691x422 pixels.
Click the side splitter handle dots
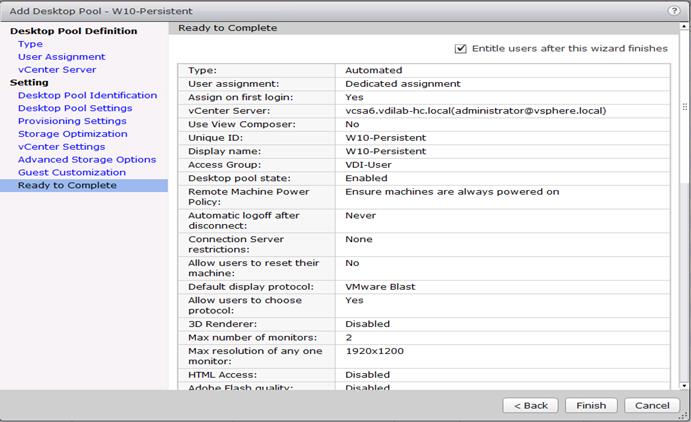coord(684,107)
